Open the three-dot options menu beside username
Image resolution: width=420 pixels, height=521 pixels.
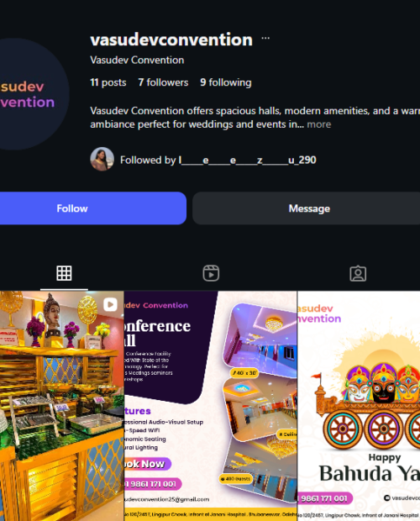pyautogui.click(x=265, y=38)
